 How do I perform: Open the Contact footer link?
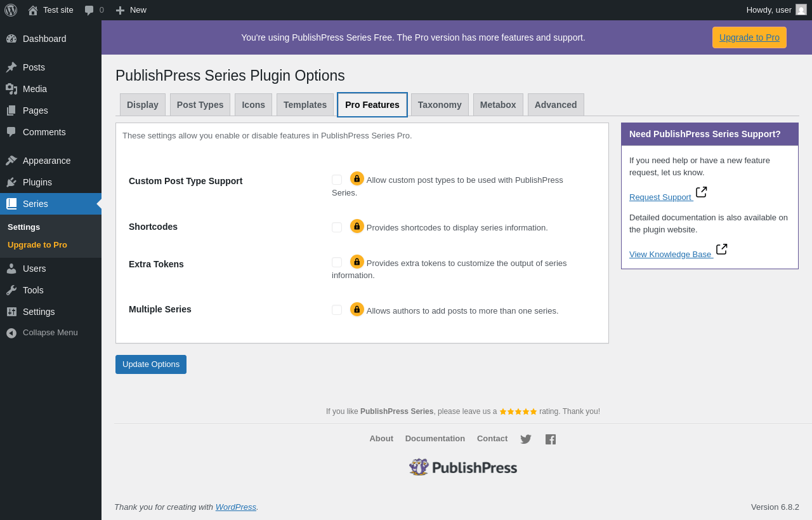click(492, 438)
